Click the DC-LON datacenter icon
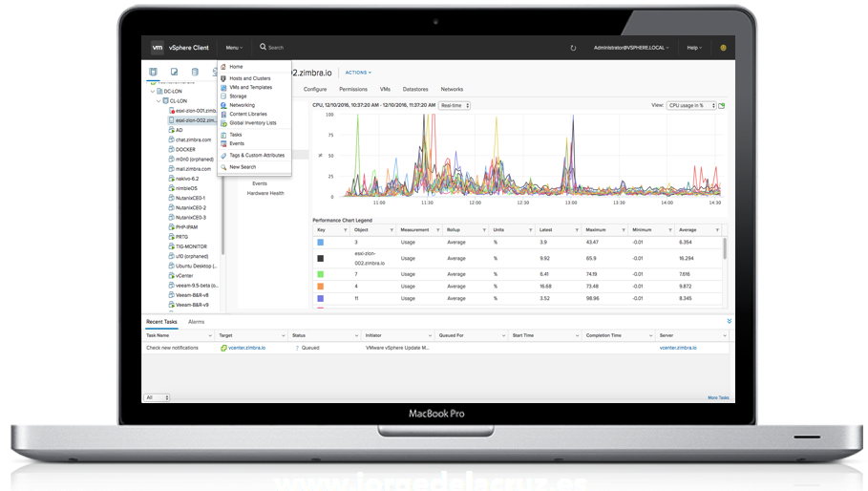The height and width of the screenshot is (491, 868). [x=159, y=92]
